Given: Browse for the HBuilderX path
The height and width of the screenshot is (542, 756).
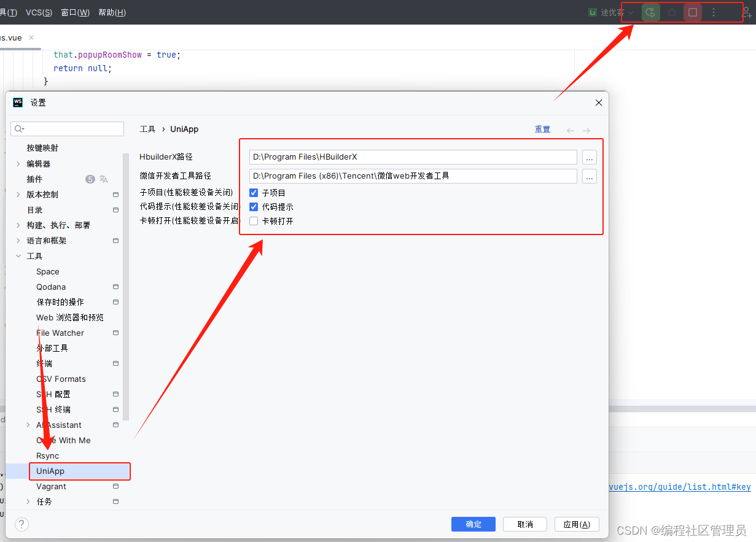Looking at the screenshot, I should [x=589, y=157].
